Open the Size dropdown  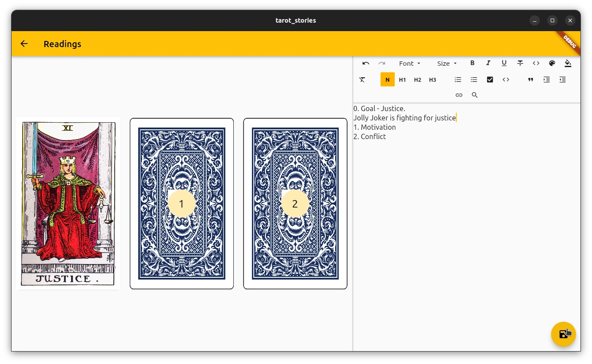click(x=447, y=64)
